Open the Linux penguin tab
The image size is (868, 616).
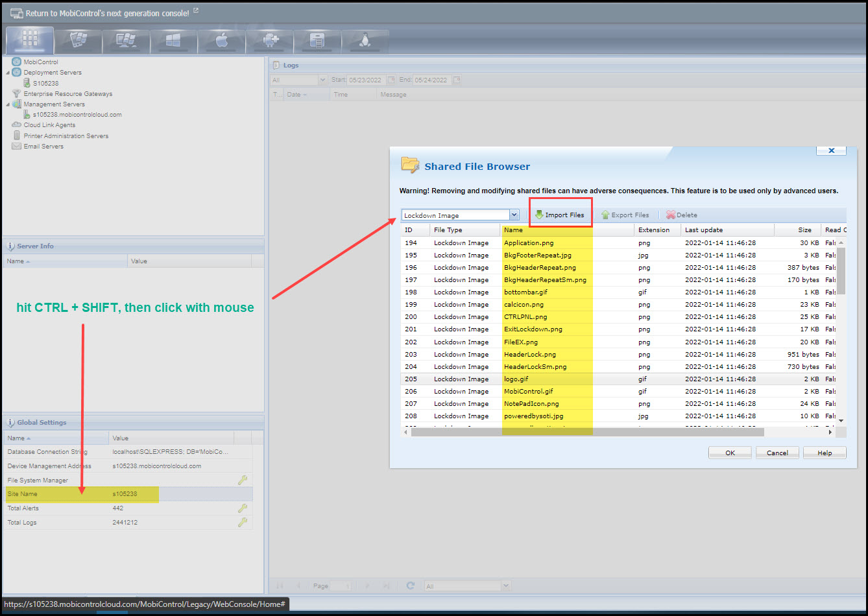pyautogui.click(x=365, y=41)
